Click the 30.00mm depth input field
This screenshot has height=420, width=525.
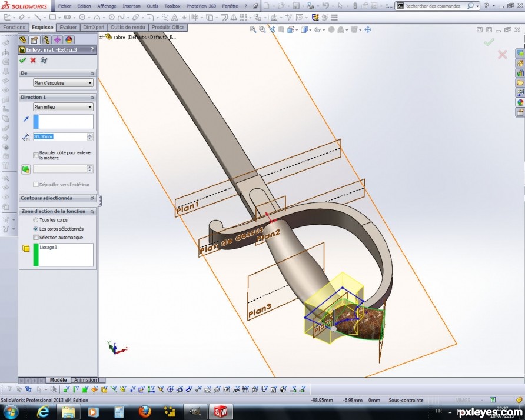tap(60, 136)
